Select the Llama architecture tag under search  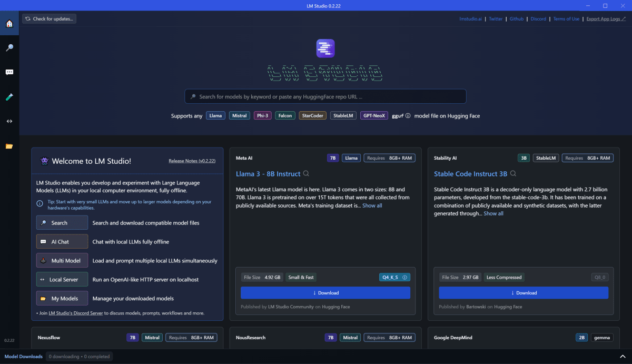[215, 116]
